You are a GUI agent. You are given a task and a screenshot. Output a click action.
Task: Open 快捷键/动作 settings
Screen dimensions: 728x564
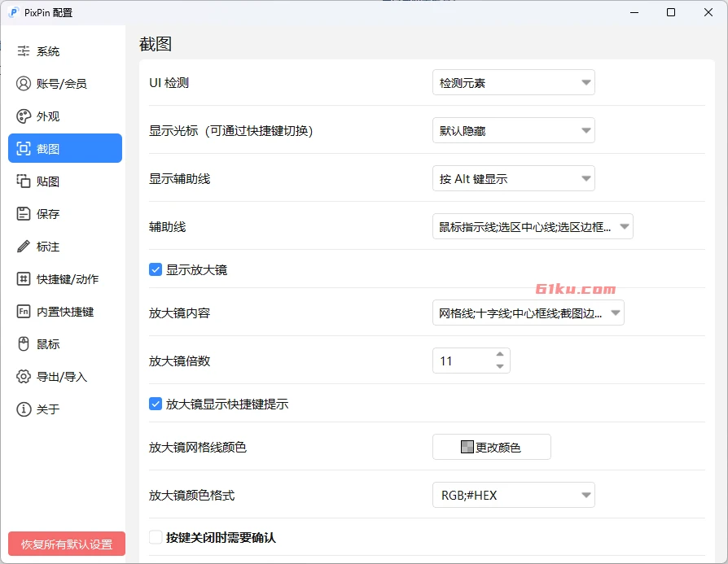tap(65, 278)
